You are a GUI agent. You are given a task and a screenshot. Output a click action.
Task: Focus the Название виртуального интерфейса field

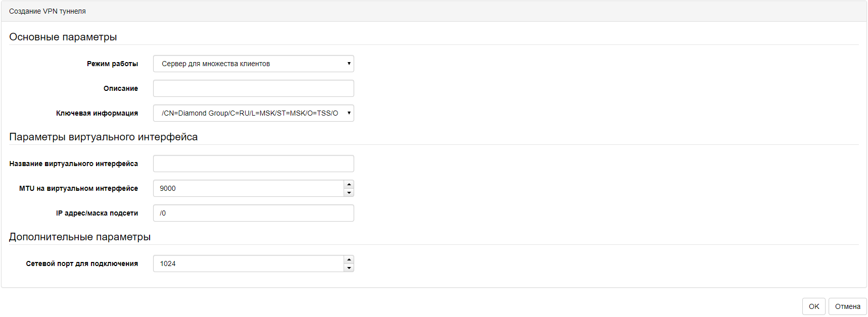click(x=253, y=164)
